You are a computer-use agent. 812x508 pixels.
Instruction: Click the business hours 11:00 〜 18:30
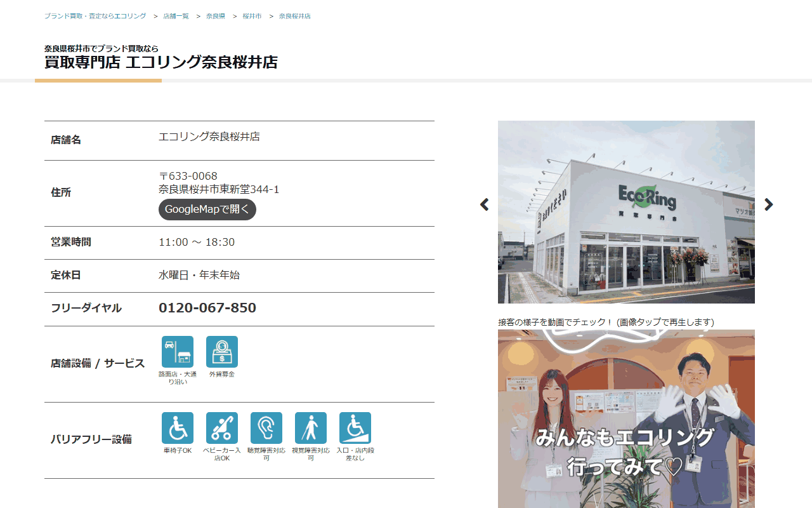point(197,242)
